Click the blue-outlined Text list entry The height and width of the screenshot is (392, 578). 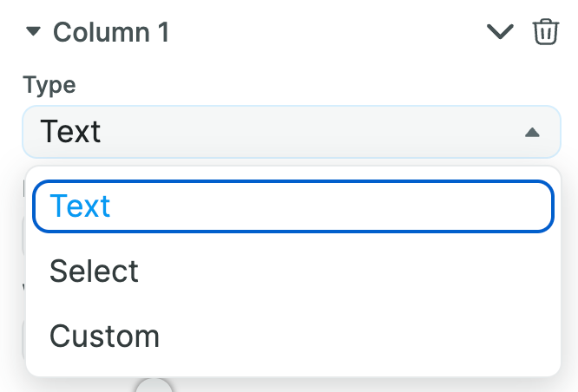click(x=293, y=206)
